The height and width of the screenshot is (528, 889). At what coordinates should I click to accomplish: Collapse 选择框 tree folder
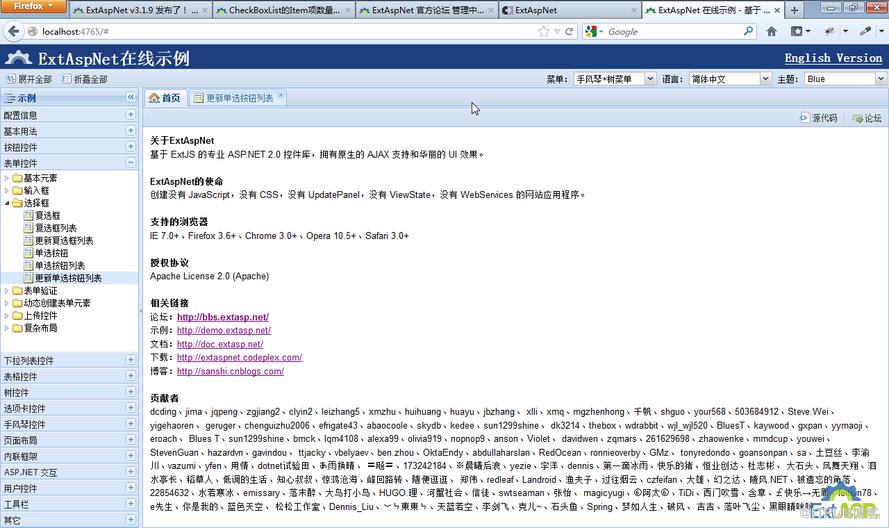point(7,203)
